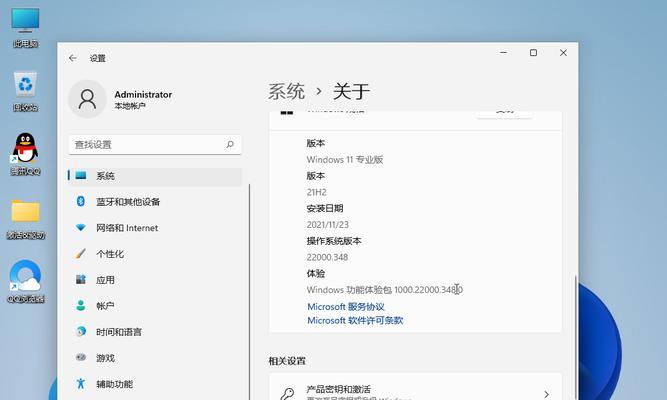Click install date 2021/11/23
The image size is (667, 400).
[x=328, y=225]
